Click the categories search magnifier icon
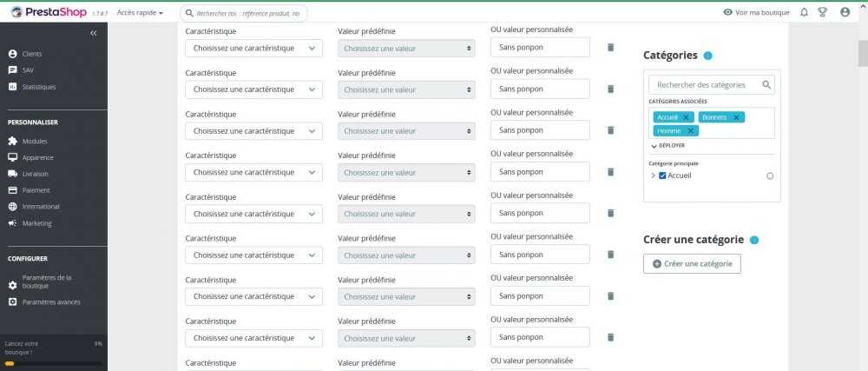The width and height of the screenshot is (868, 371). [x=766, y=84]
